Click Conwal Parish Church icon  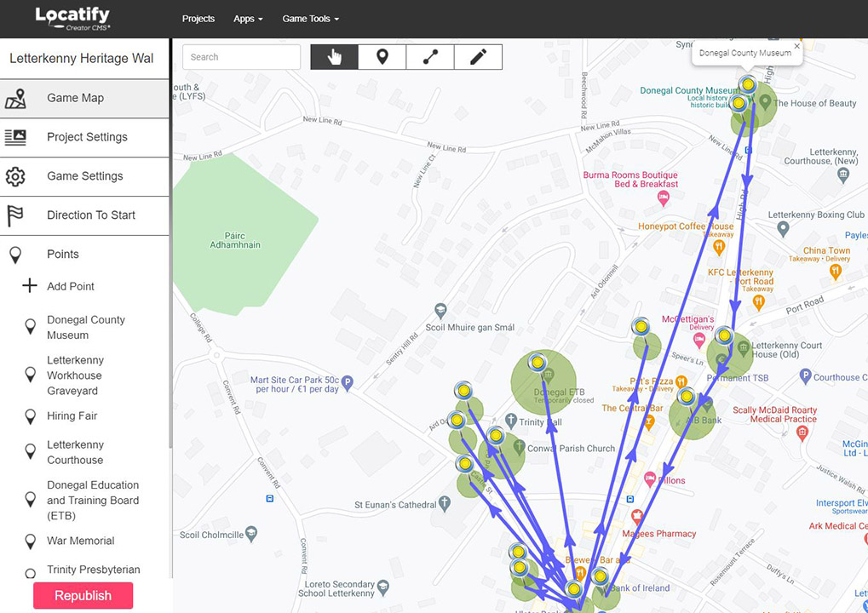coord(519,447)
